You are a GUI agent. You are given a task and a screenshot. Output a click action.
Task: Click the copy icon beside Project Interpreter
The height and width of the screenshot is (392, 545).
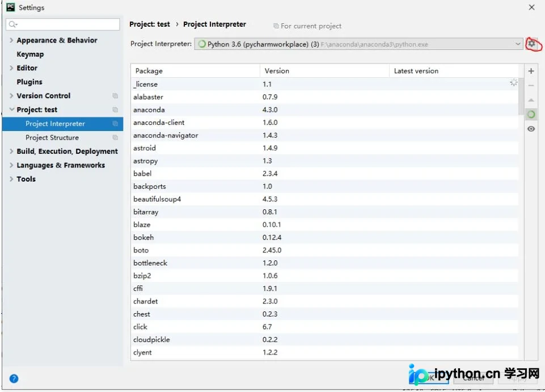pos(115,124)
